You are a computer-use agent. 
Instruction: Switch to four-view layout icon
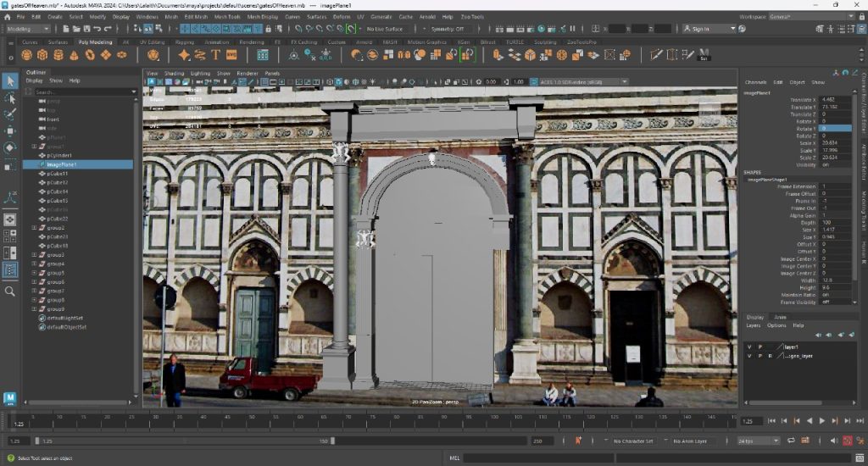pos(10,236)
